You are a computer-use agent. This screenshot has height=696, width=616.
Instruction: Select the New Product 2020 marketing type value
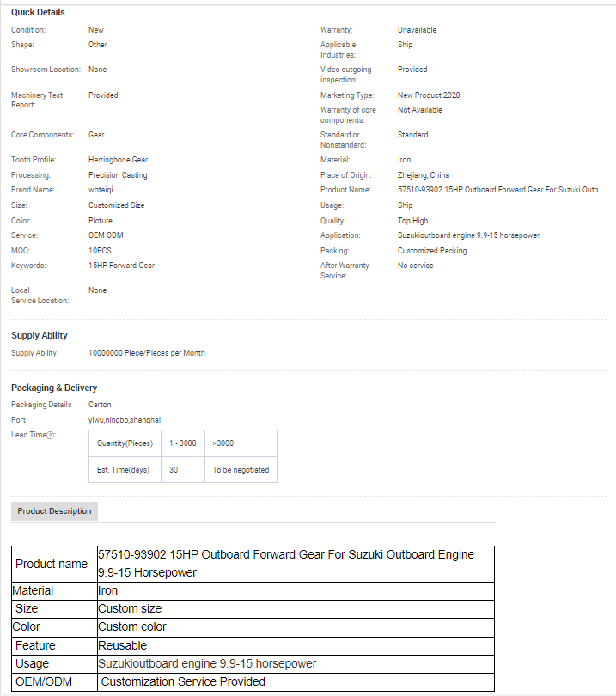(428, 95)
